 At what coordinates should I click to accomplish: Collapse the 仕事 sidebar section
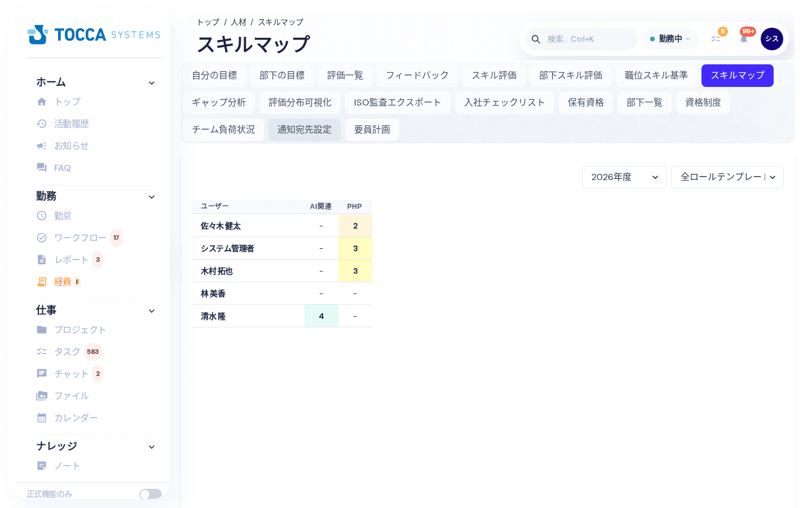click(152, 311)
